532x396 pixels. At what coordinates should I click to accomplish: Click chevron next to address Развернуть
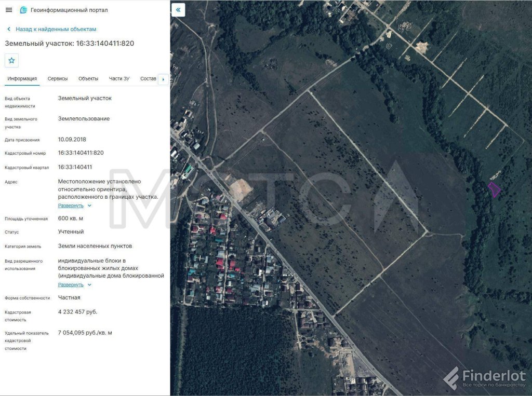coord(89,206)
